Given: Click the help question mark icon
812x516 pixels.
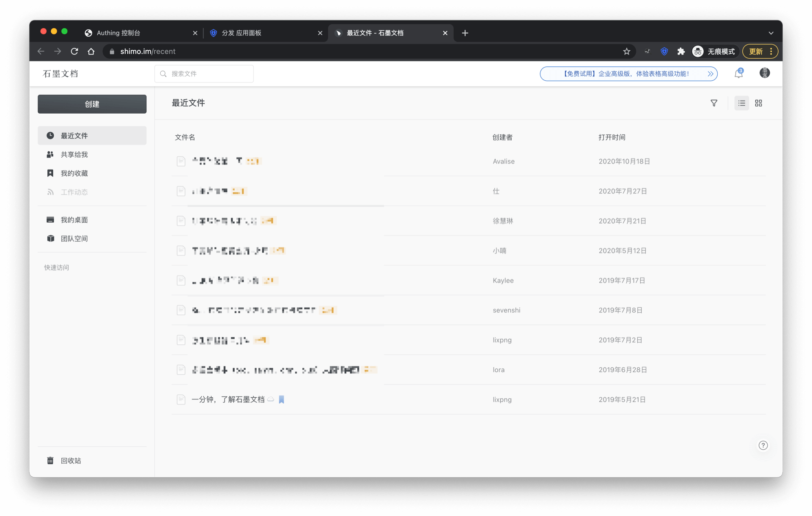Looking at the screenshot, I should coord(763,445).
